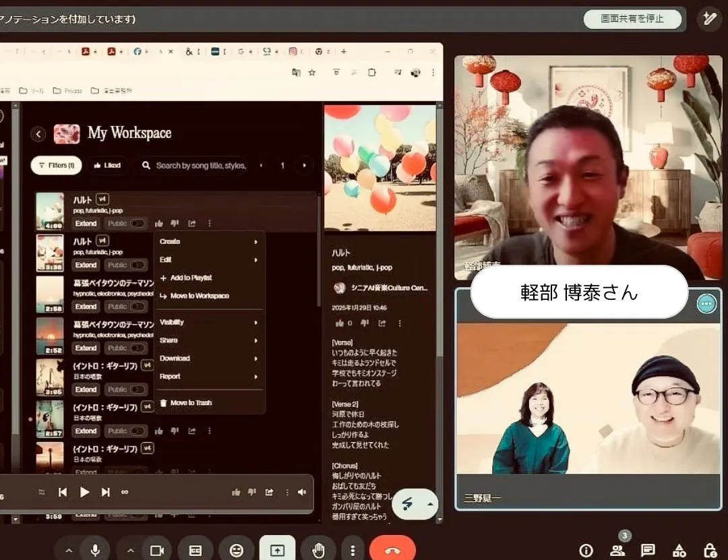Show the participants list icon
Screen dimensions: 728x560
(617, 550)
